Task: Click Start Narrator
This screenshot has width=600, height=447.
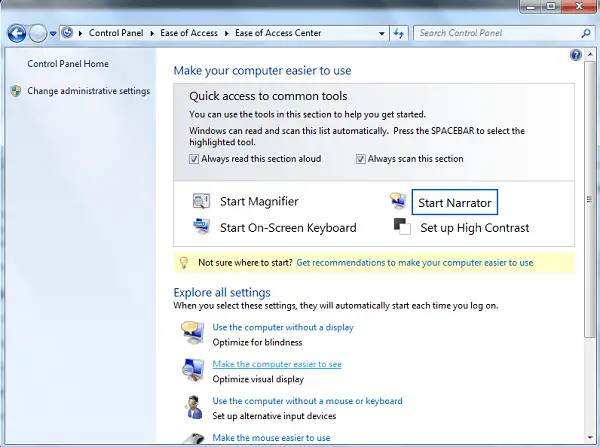Action: pos(455,202)
